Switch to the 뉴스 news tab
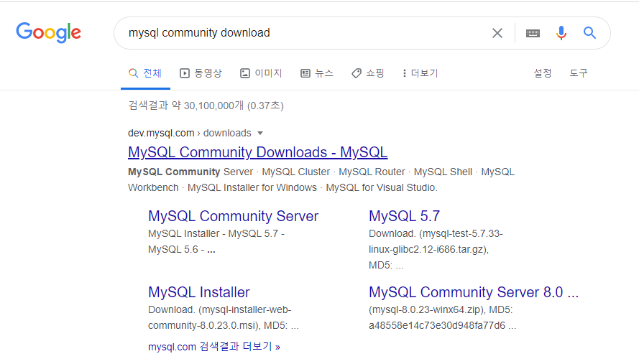This screenshot has width=639, height=364. tap(317, 73)
